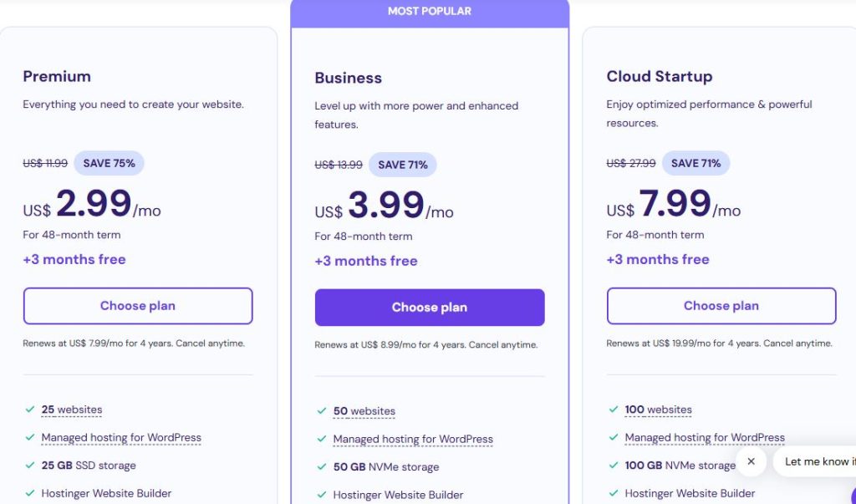Click the 'Cloud Startup' plan heading
Image resolution: width=856 pixels, height=504 pixels.
659,76
